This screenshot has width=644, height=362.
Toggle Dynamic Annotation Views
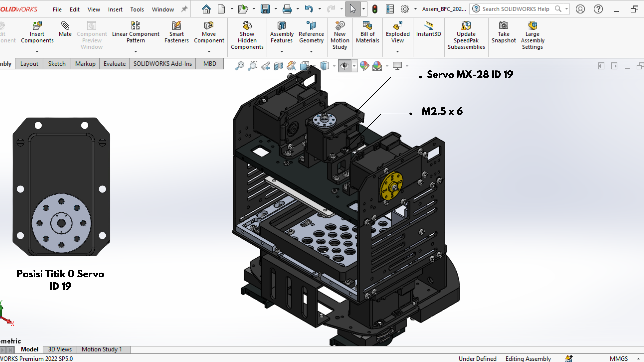(x=292, y=66)
